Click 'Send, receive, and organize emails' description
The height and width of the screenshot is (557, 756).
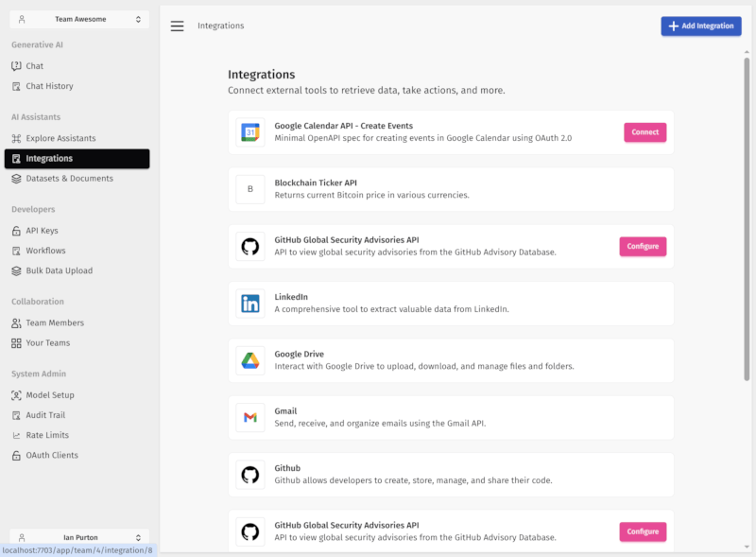pos(380,424)
